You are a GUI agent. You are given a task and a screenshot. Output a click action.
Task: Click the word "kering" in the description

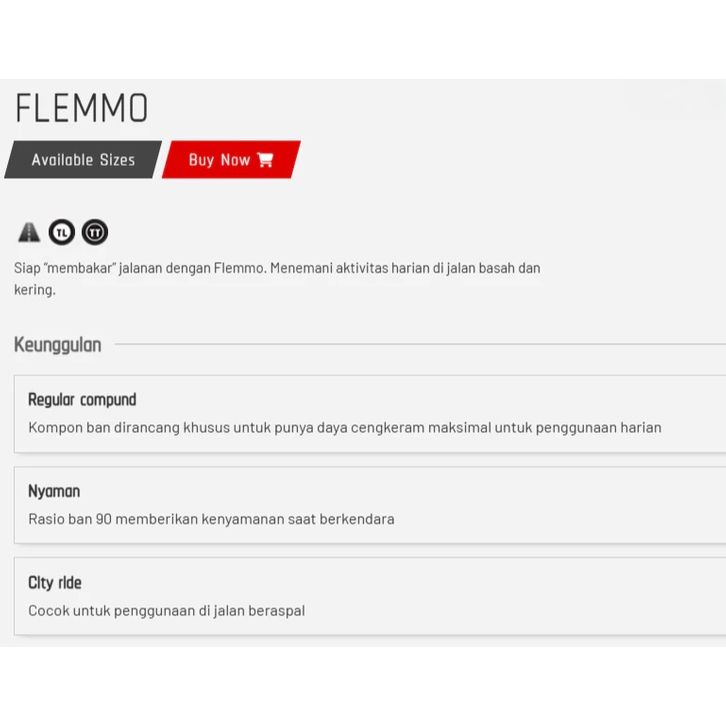(x=33, y=290)
